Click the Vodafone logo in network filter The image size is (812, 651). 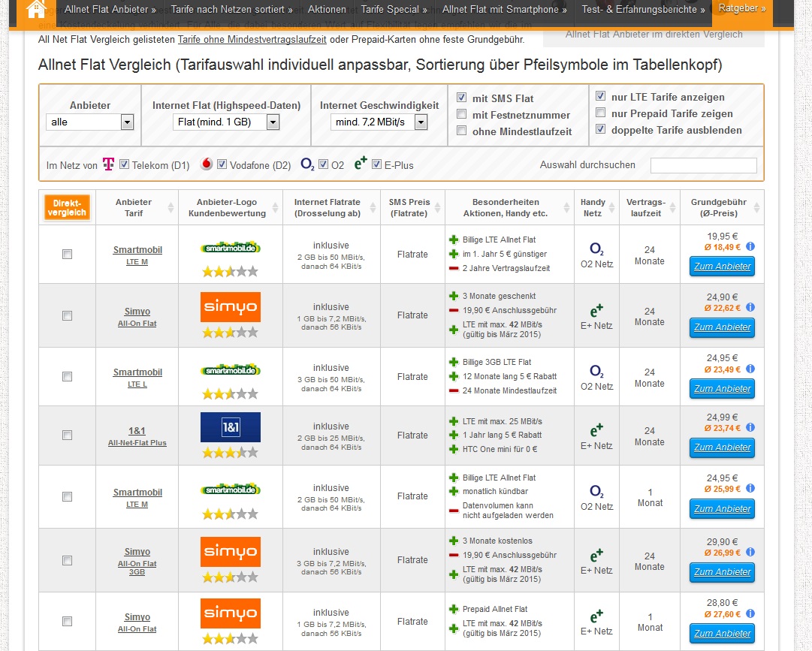206,164
